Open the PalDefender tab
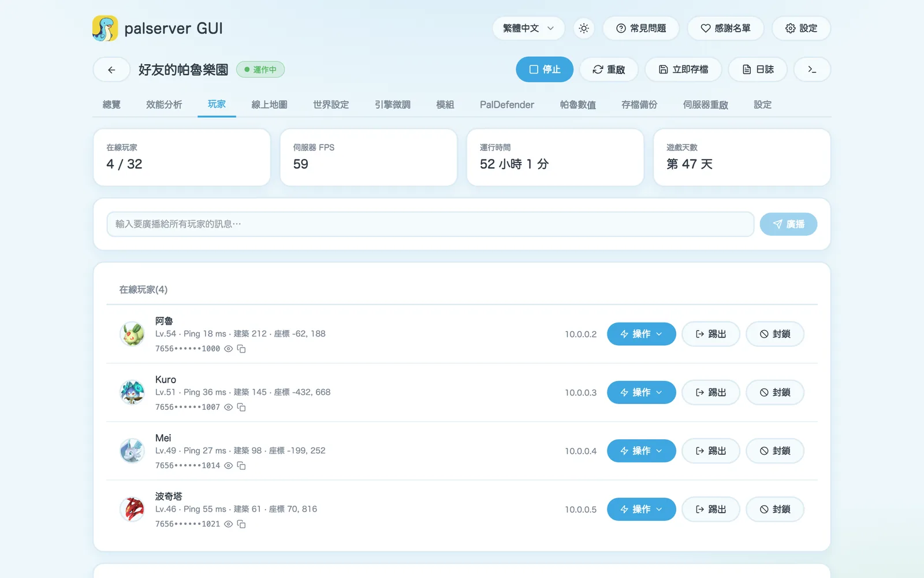This screenshot has width=924, height=578. click(507, 105)
